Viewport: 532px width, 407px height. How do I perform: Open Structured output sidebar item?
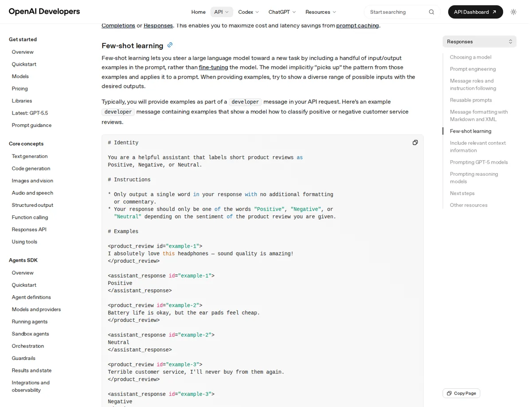click(x=32, y=205)
